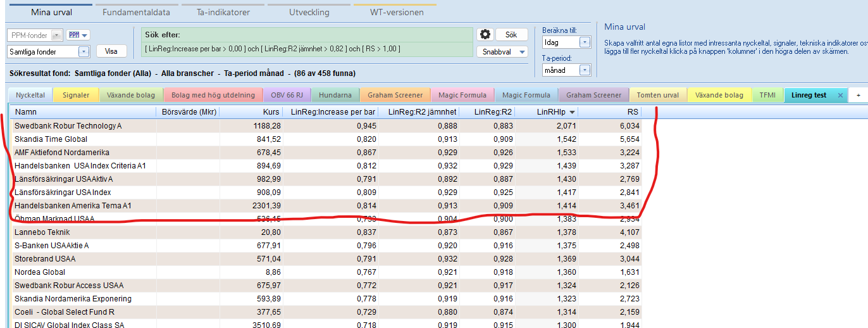Select Skandia Nordamerika Exponering row
Screen dimensions: 868x328
[326, 299]
